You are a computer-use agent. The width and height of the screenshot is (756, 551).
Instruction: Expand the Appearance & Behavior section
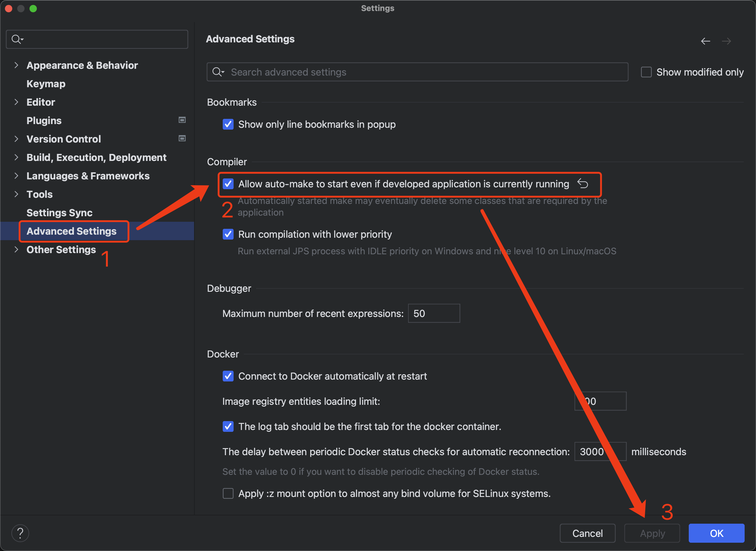pos(16,65)
